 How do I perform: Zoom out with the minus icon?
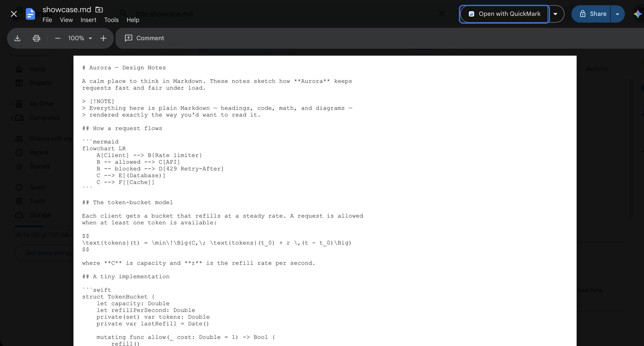click(58, 38)
